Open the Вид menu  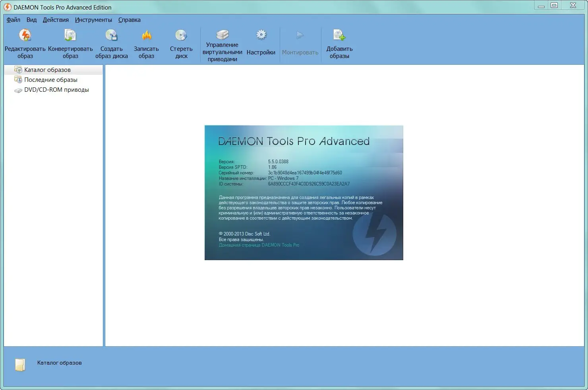(x=31, y=20)
